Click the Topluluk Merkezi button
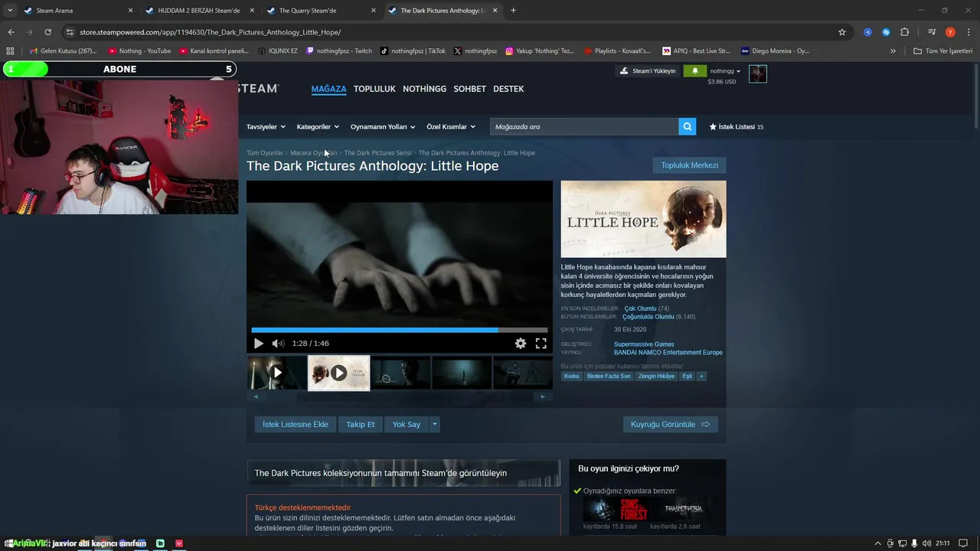980x551 pixels. (x=689, y=165)
